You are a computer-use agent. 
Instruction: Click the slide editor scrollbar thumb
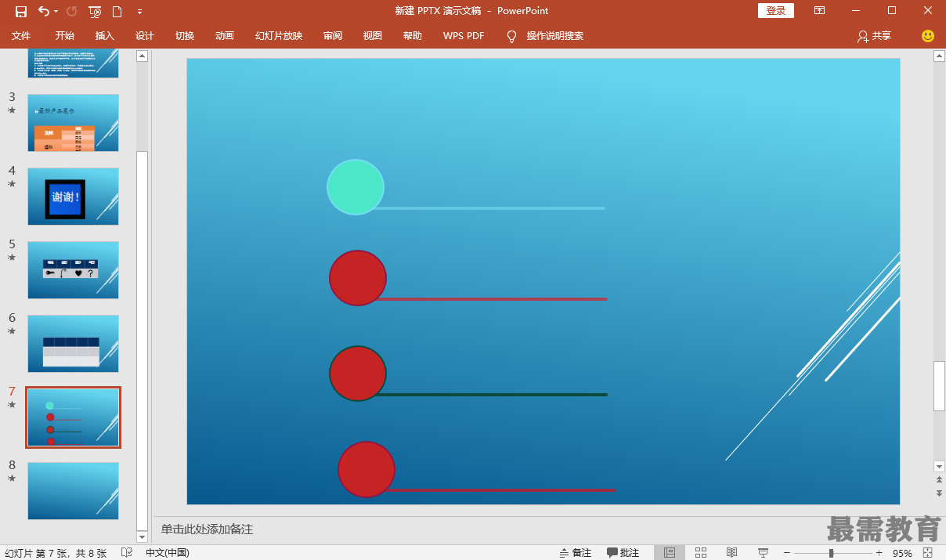pos(940,386)
